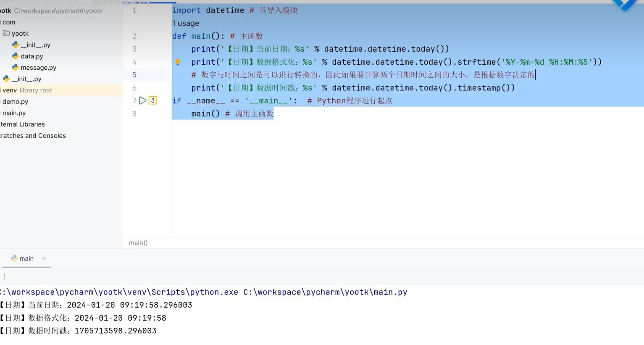Open message.py in project tree
This screenshot has width=644, height=345.
[39, 67]
